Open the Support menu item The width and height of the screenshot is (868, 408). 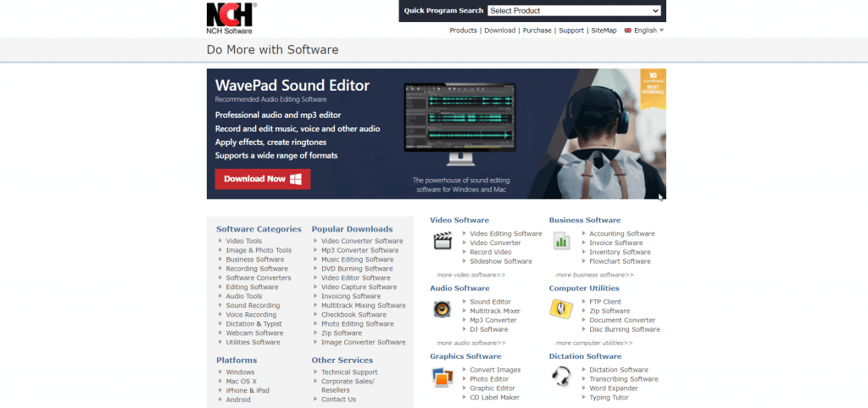(571, 31)
